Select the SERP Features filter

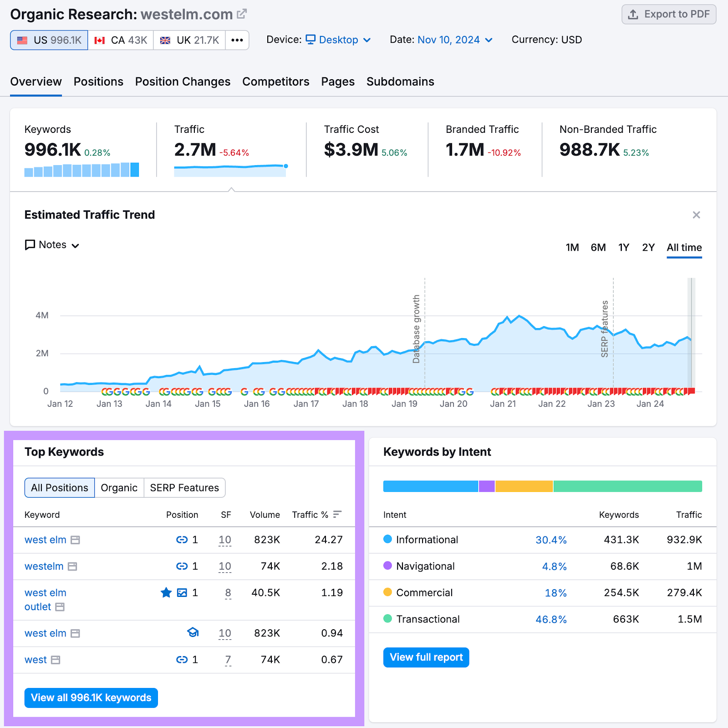184,488
